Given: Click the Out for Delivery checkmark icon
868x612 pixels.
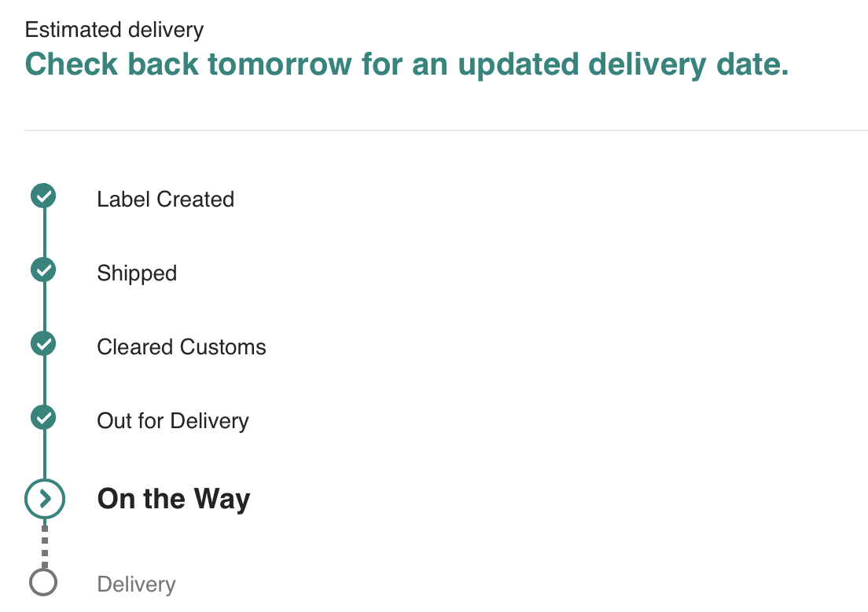Looking at the screenshot, I should pos(43,418).
